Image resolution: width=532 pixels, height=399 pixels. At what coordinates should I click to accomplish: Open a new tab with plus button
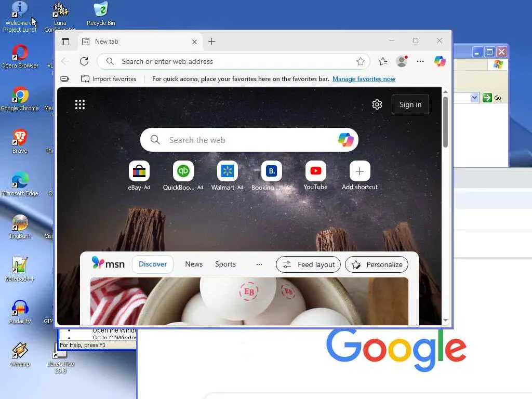(x=212, y=42)
